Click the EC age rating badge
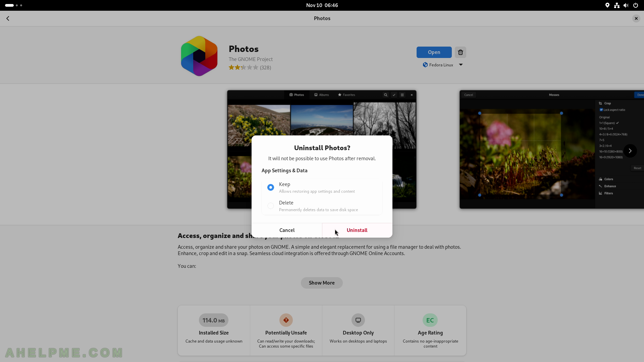The height and width of the screenshot is (362, 644). tap(430, 320)
